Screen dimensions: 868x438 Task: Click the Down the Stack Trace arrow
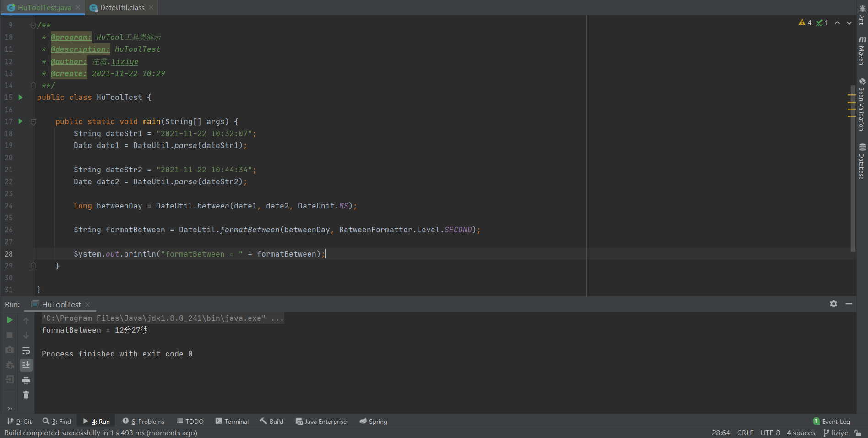[x=26, y=335]
